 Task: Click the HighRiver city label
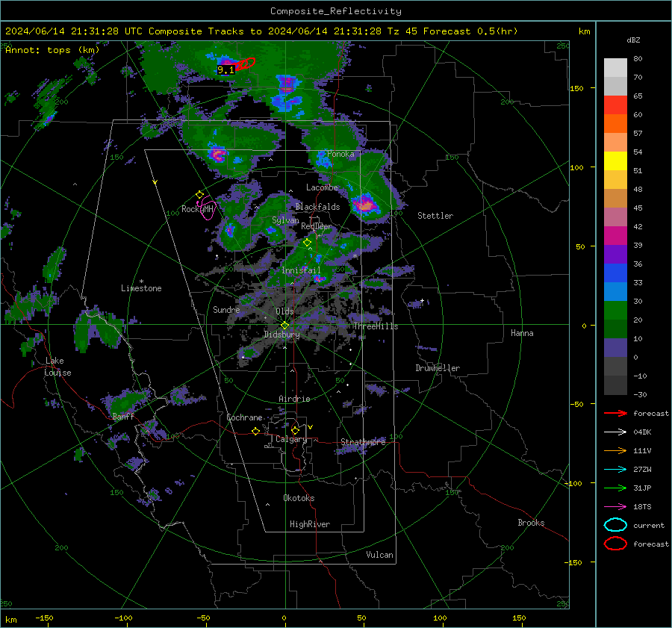[x=310, y=524]
